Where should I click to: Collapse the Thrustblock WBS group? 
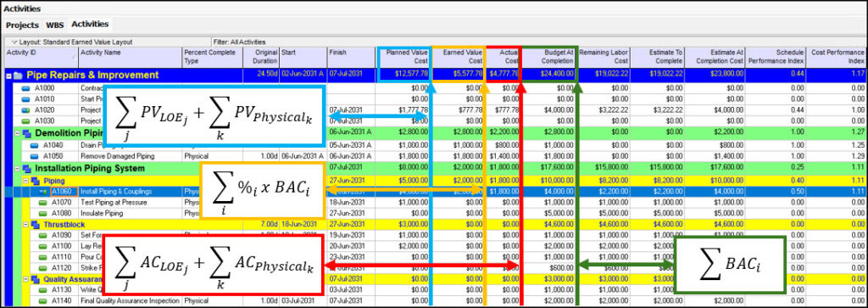point(26,224)
